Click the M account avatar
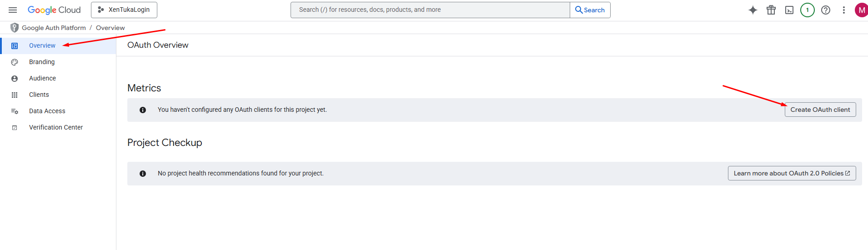This screenshot has width=868, height=250. click(x=861, y=10)
